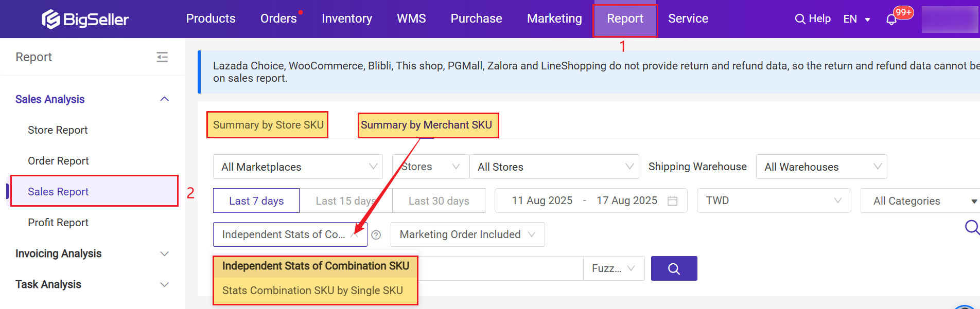Collapse the Report sidebar menu icon
The image size is (980, 309).
[x=162, y=57]
